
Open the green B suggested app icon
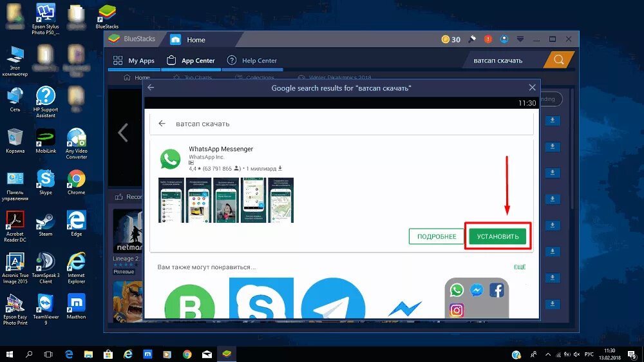pyautogui.click(x=189, y=301)
